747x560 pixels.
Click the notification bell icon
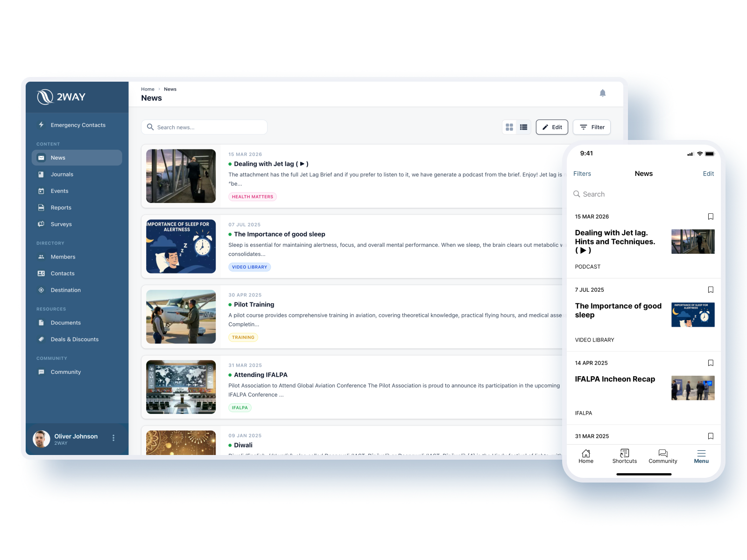[x=602, y=93]
